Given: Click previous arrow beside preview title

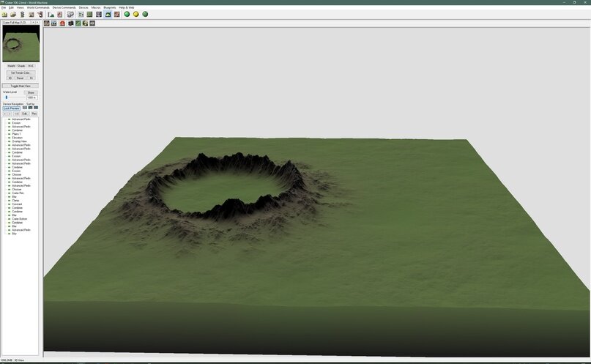Looking at the screenshot, I should [x=33, y=23].
